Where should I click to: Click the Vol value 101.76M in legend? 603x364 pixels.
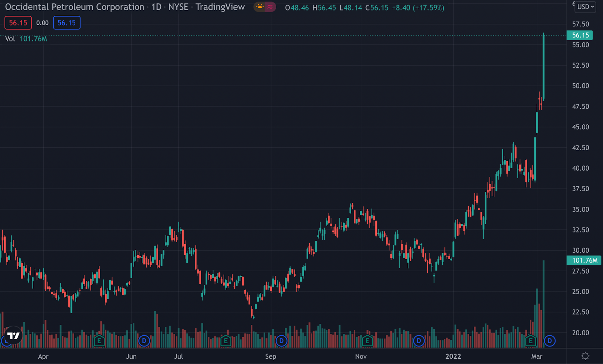pos(33,39)
